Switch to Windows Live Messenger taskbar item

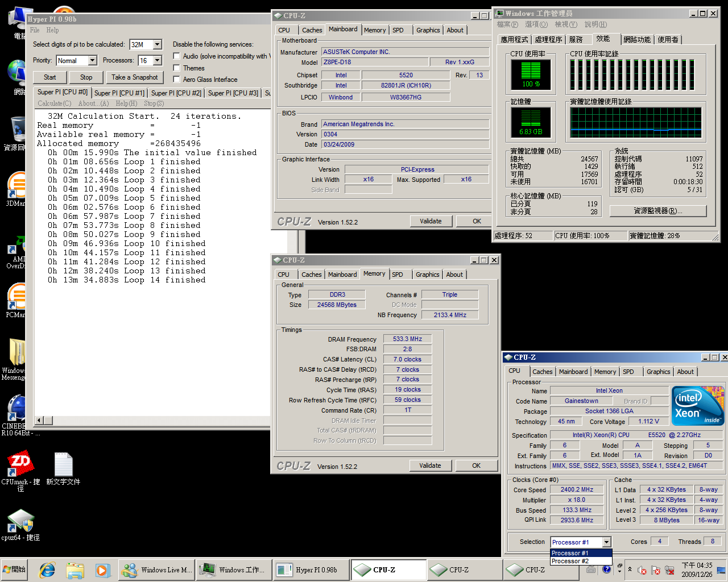pyautogui.click(x=156, y=569)
